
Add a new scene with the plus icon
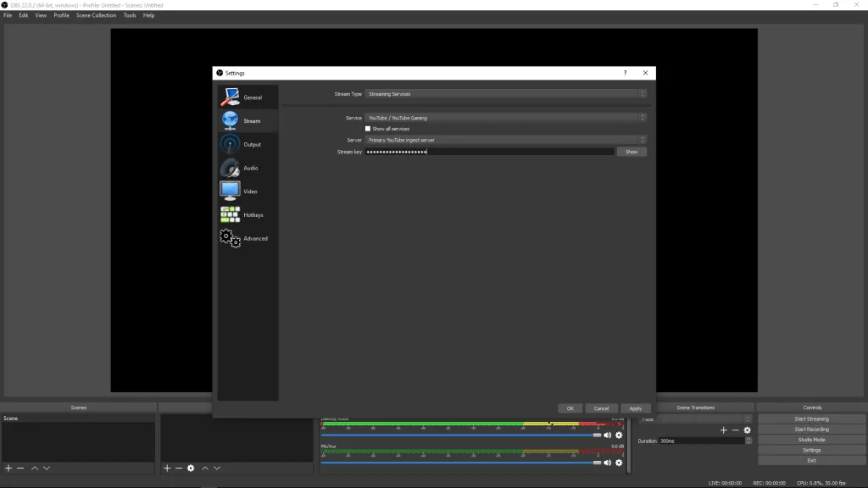pyautogui.click(x=7, y=467)
